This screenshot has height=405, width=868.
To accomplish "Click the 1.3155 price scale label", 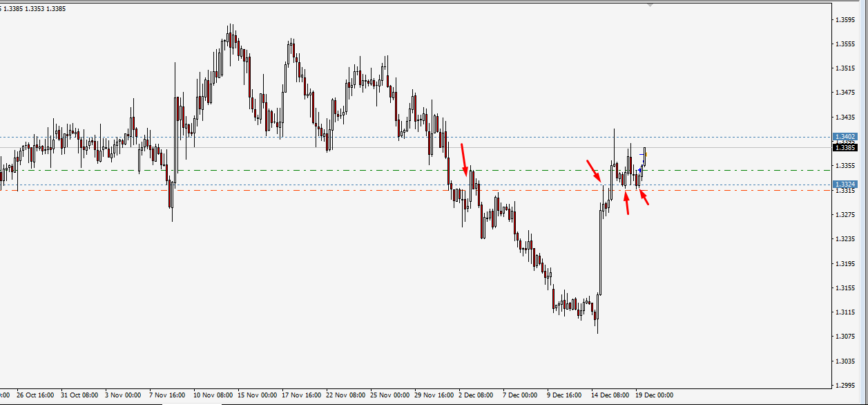I will [846, 288].
